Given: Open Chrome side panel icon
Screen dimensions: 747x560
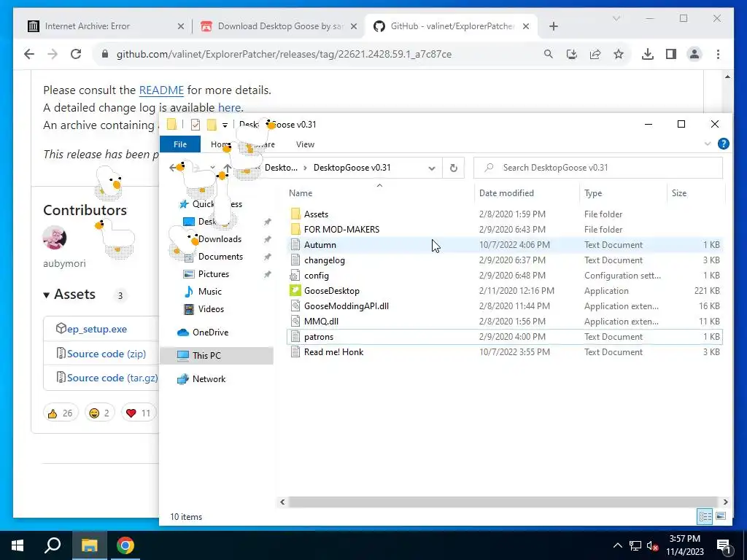Looking at the screenshot, I should pos(671,54).
